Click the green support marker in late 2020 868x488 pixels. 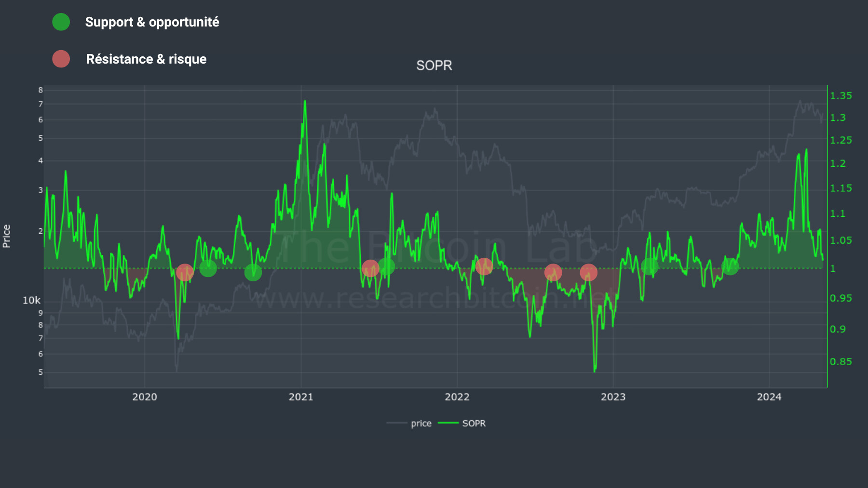point(253,273)
